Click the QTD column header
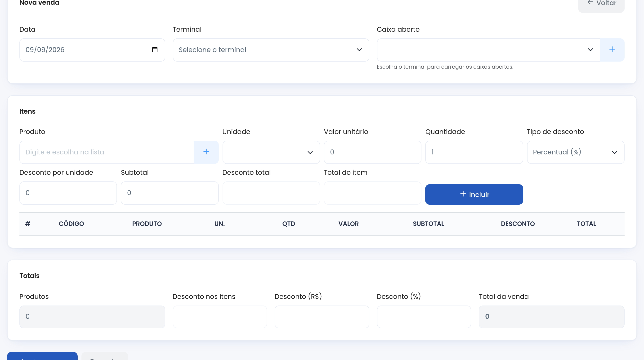Screen dimensions: 644x360 tap(289, 224)
